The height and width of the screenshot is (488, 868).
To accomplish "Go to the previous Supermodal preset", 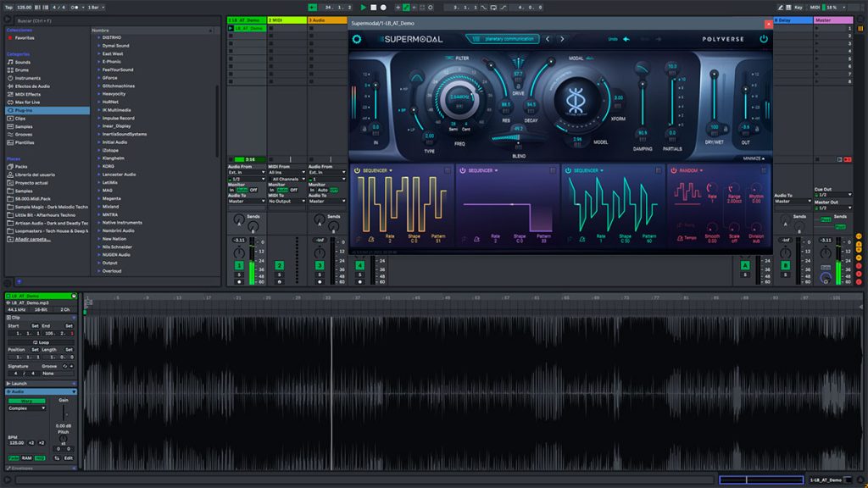I will [x=548, y=39].
